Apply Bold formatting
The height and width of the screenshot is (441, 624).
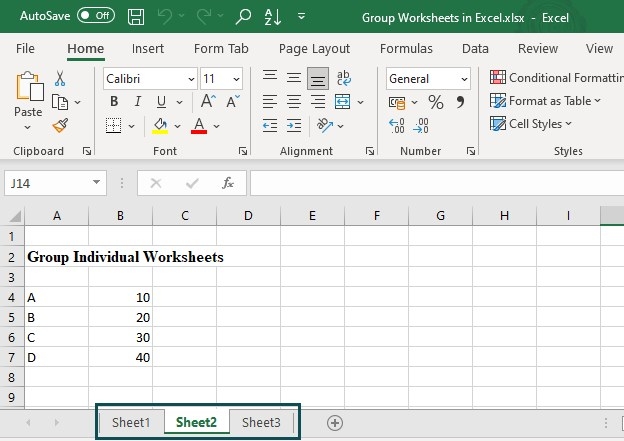[114, 102]
